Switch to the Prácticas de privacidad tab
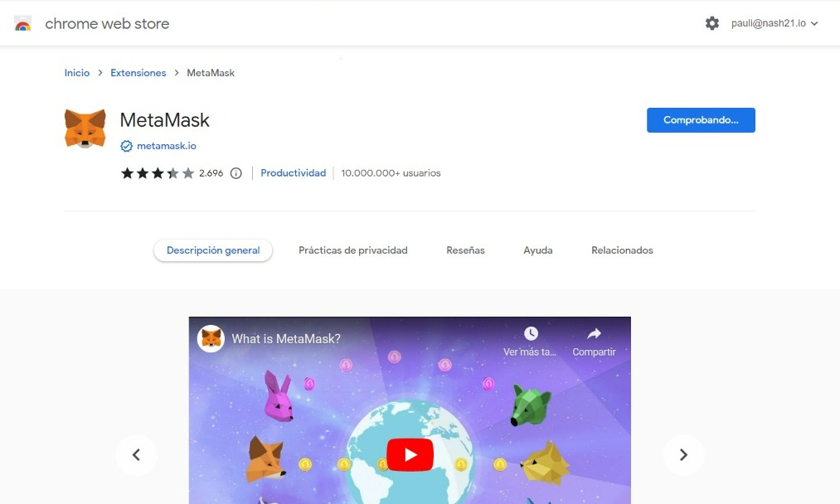The height and width of the screenshot is (504, 840). [353, 250]
